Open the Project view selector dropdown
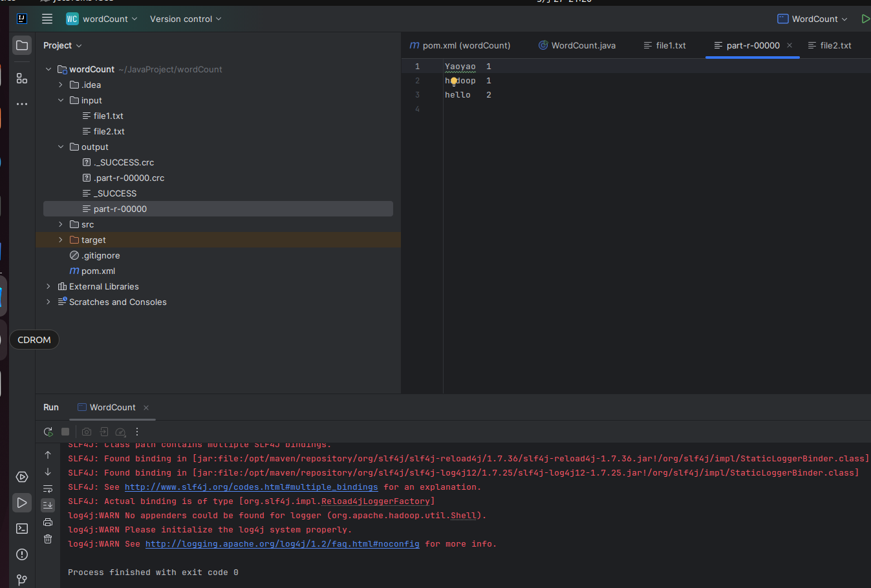The image size is (871, 588). [63, 45]
